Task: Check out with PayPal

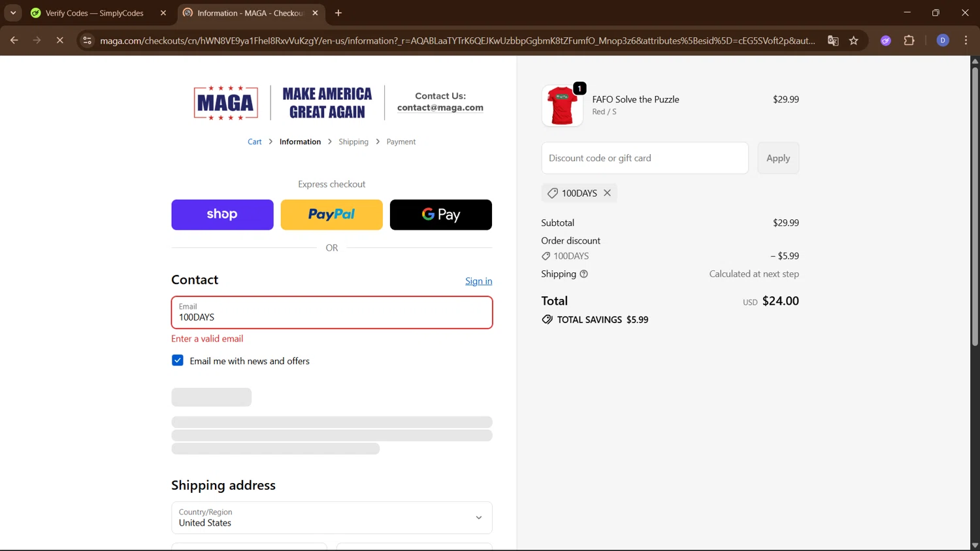Action: point(332,215)
